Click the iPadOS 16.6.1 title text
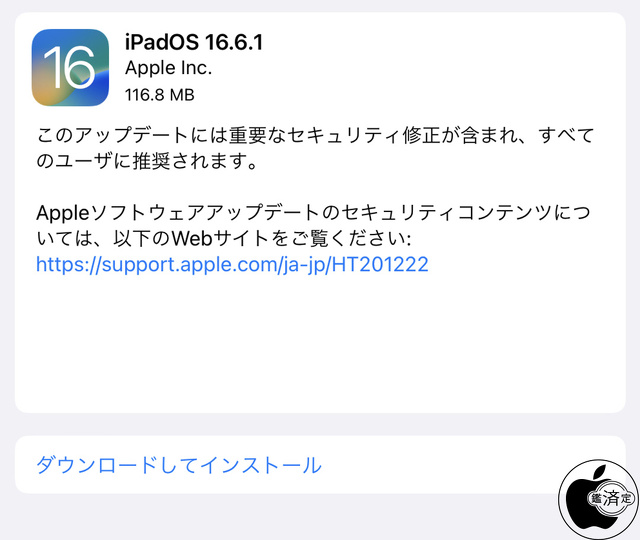The height and width of the screenshot is (540, 640). click(x=194, y=42)
